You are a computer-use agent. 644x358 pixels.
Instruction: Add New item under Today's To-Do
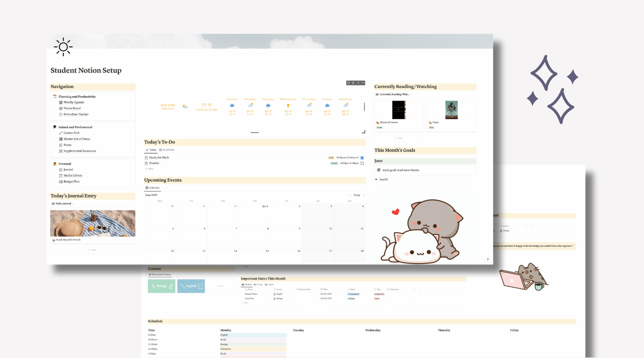(149, 169)
